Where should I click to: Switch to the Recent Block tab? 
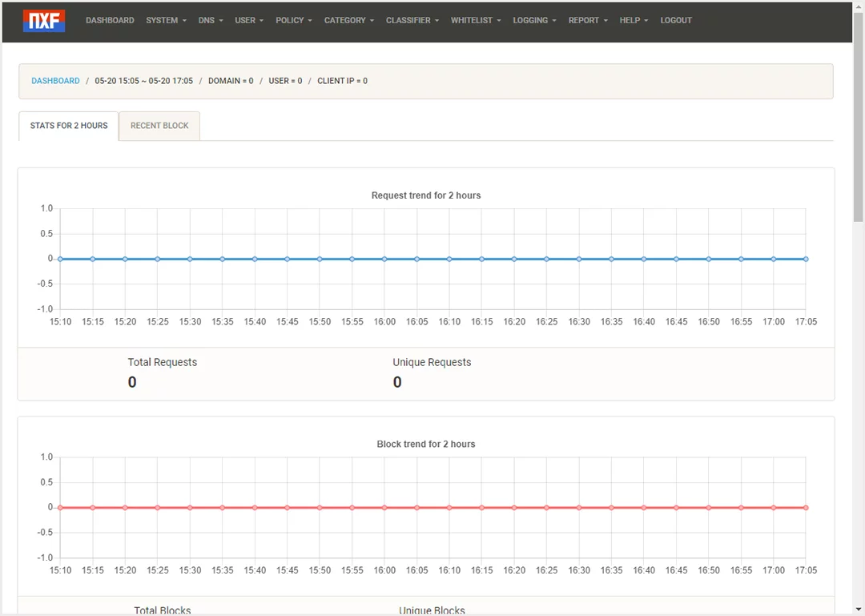(x=159, y=126)
